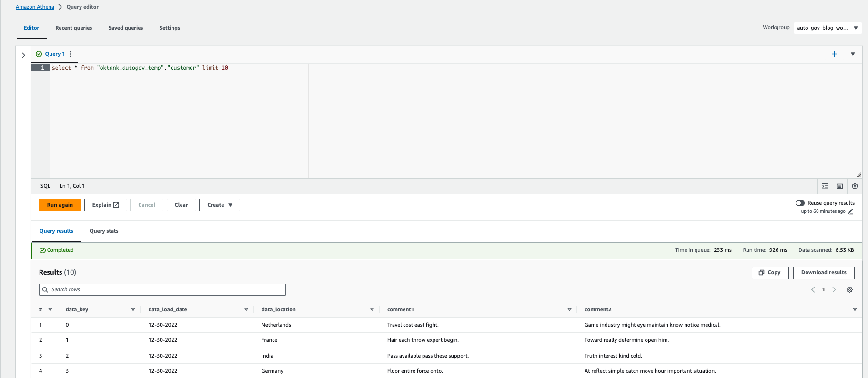The height and width of the screenshot is (378, 868).
Task: Click 'Hair each throw expert begin.' cell
Action: point(423,340)
